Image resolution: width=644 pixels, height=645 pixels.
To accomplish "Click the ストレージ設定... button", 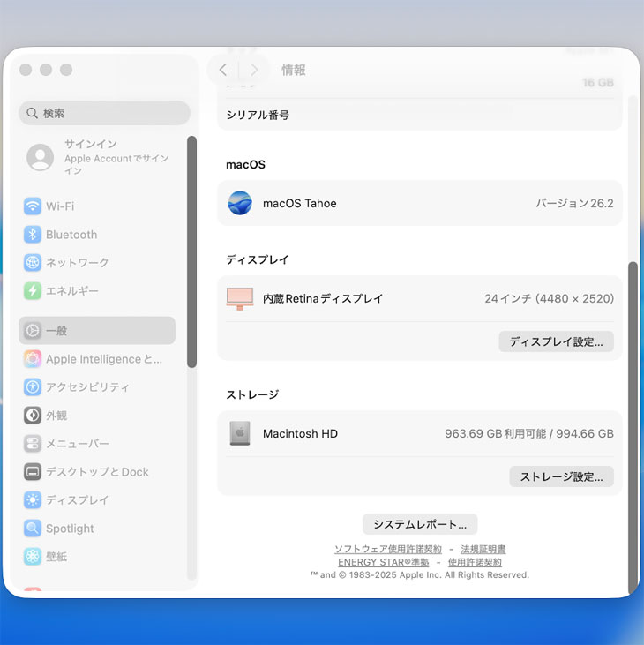I will coord(561,476).
